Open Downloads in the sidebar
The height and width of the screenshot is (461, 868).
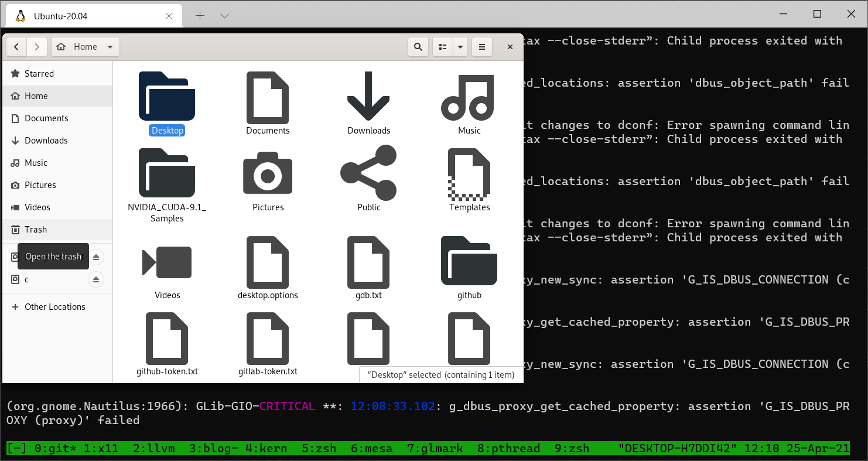tap(57, 141)
